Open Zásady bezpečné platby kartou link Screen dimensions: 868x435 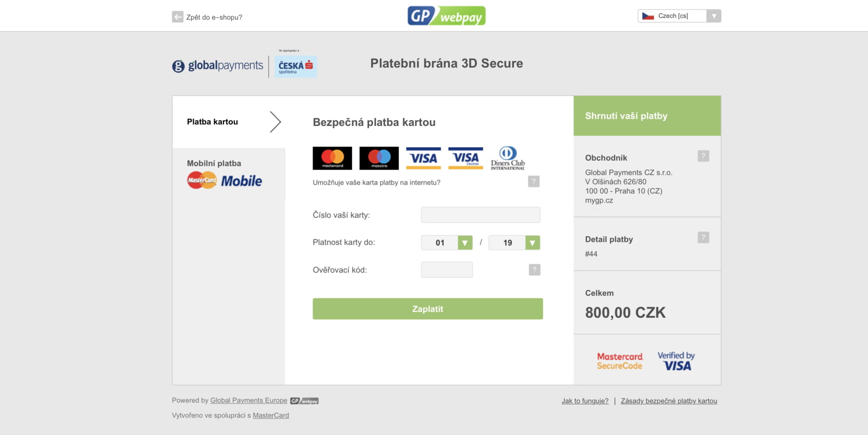[x=669, y=401]
